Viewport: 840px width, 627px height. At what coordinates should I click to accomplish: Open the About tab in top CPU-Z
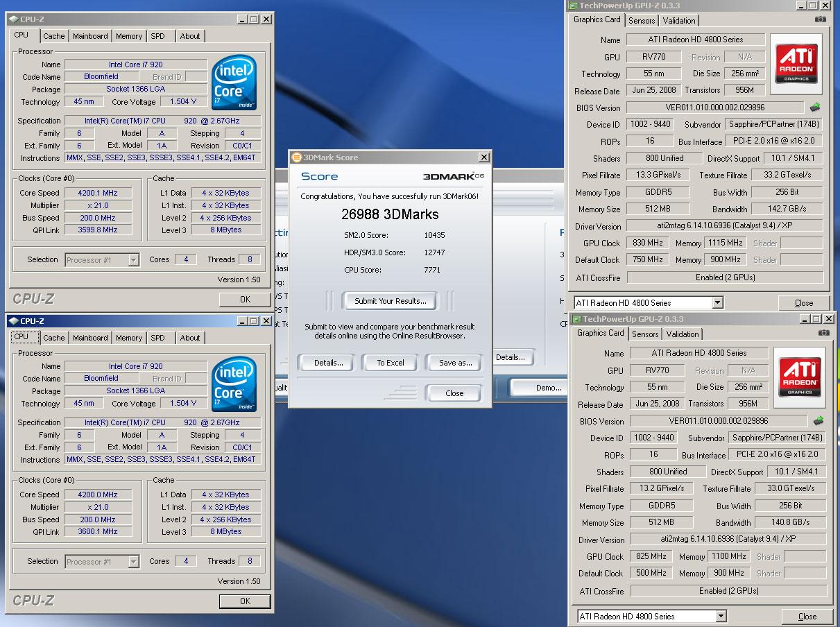[190, 36]
